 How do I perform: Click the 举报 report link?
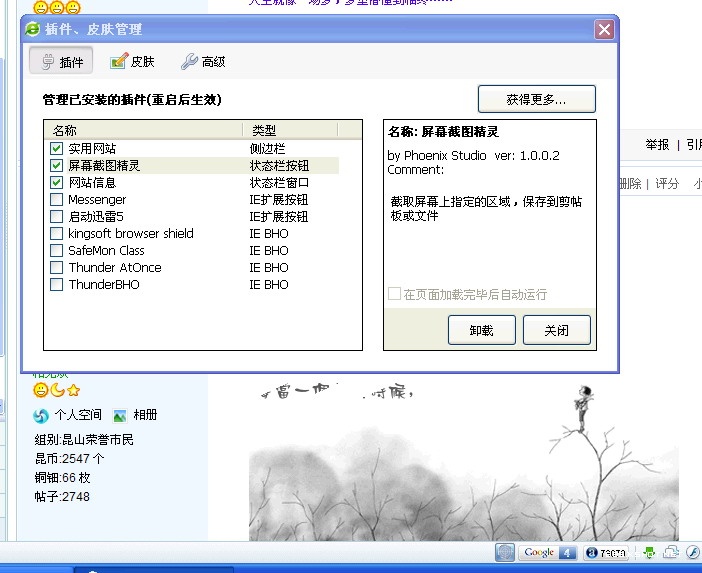click(x=657, y=144)
